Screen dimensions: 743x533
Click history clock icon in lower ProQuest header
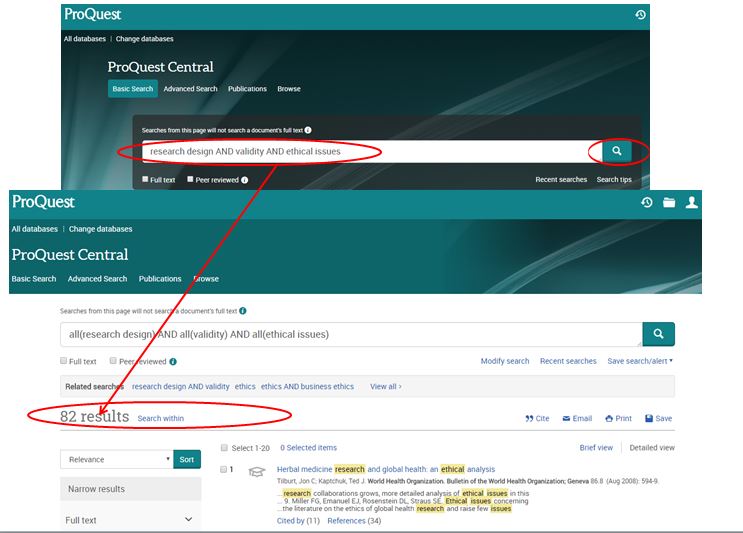[647, 203]
